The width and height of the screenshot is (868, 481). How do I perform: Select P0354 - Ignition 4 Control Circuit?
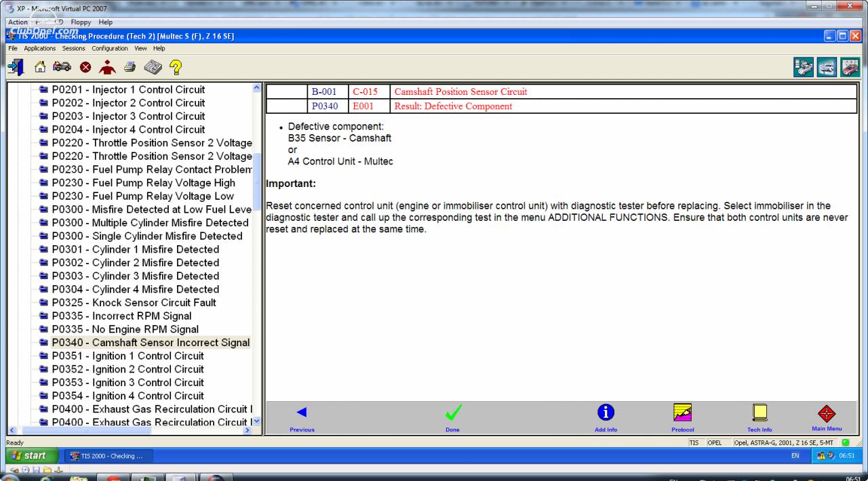[x=127, y=396]
